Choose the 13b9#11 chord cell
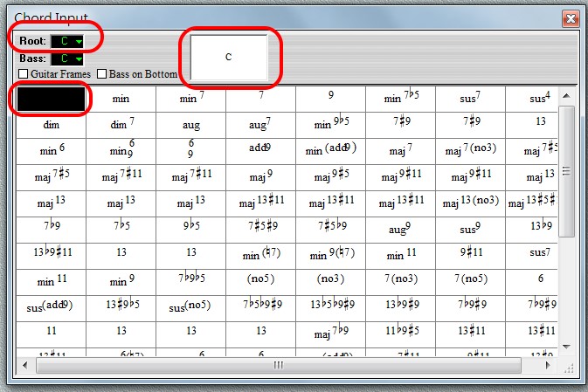The width and height of the screenshot is (588, 392). (51, 257)
